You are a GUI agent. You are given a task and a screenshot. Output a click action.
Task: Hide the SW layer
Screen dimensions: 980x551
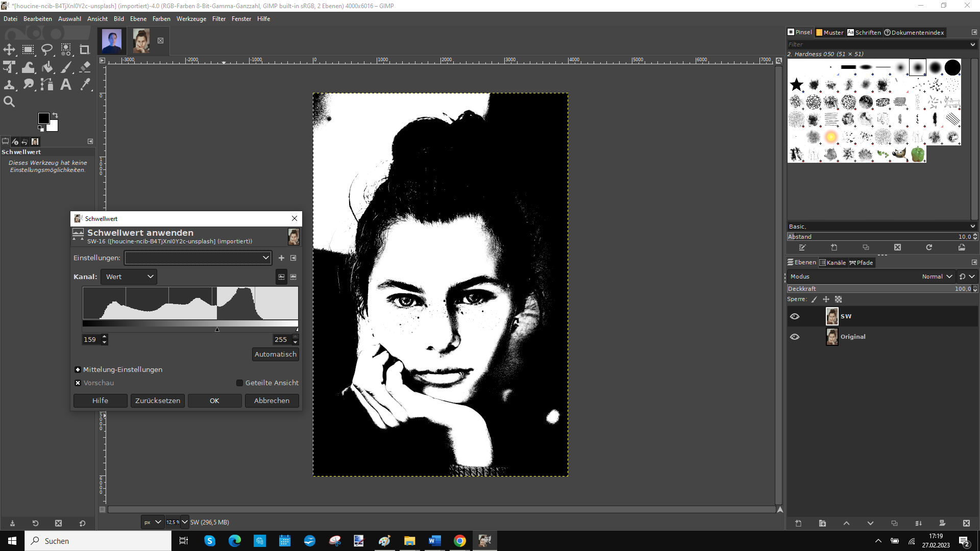point(795,316)
